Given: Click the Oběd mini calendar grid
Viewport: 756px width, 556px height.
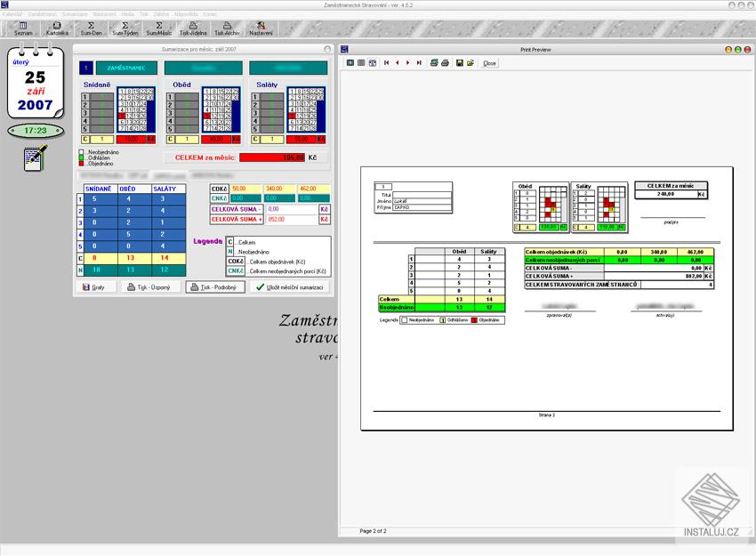Looking at the screenshot, I should [x=221, y=110].
